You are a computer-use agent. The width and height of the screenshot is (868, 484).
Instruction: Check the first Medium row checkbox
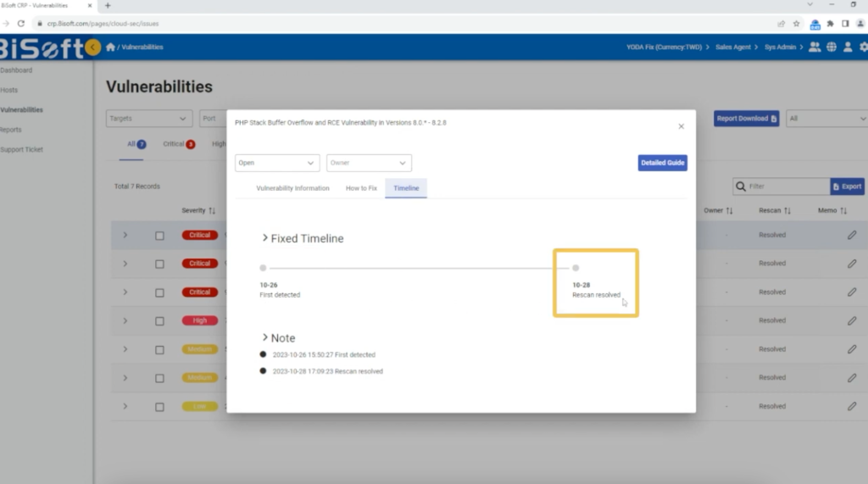(159, 350)
